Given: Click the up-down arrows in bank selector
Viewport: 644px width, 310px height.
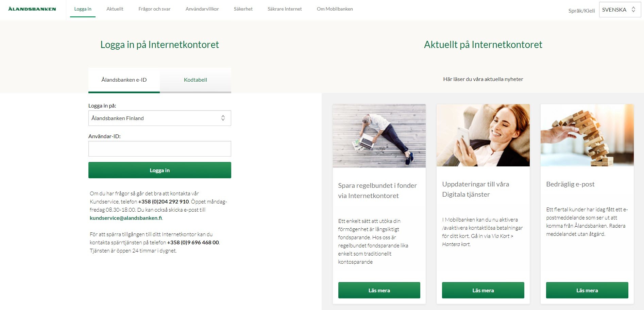Looking at the screenshot, I should click(x=223, y=118).
